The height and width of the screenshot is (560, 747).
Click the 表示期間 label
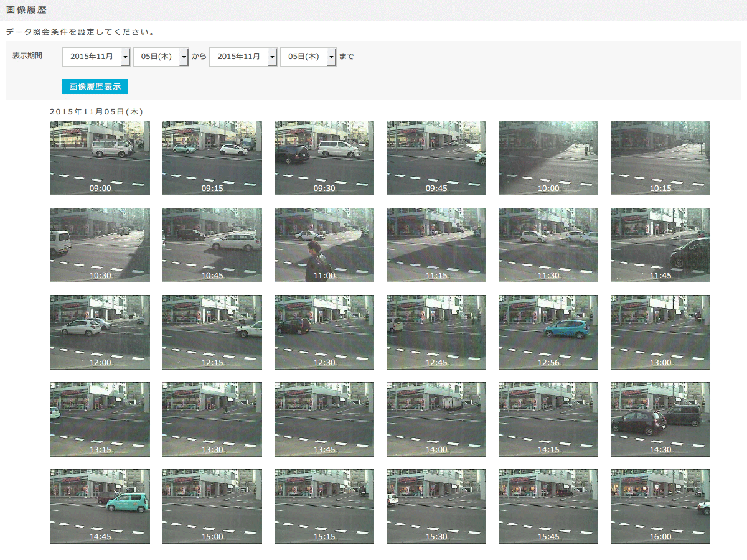tap(27, 55)
